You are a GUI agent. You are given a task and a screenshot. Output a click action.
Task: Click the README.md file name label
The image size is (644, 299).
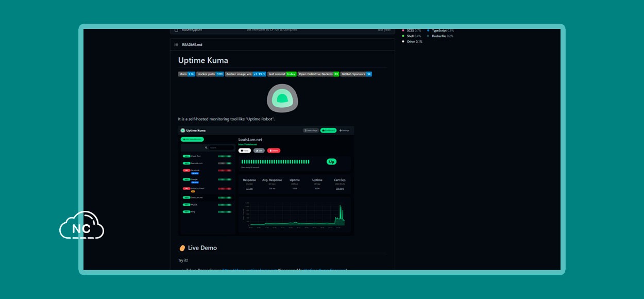tap(192, 45)
